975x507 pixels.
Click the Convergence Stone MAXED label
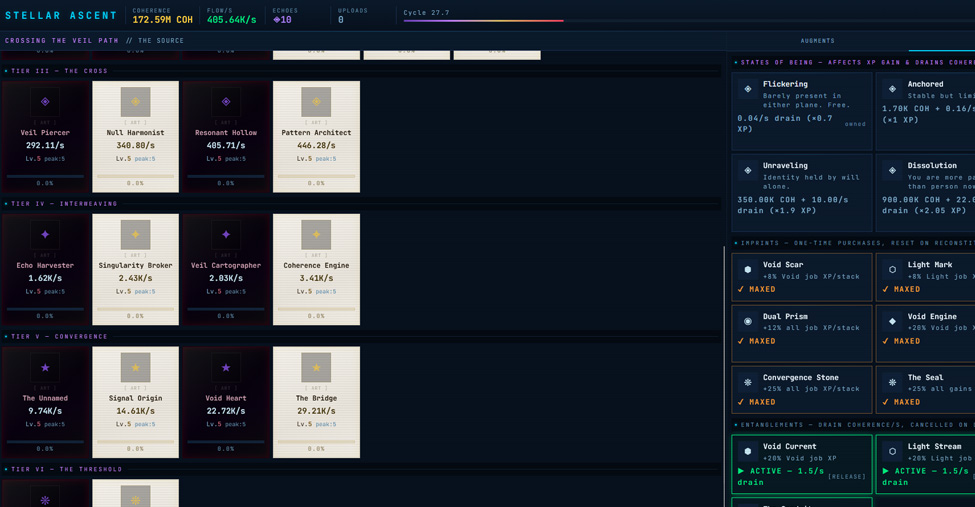click(757, 402)
